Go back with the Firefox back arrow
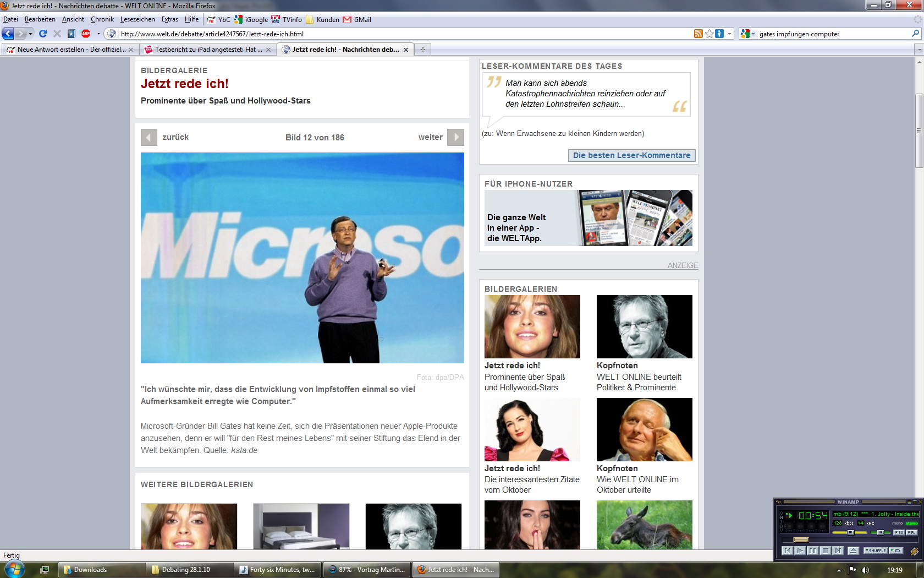This screenshot has width=924, height=578. [x=8, y=34]
